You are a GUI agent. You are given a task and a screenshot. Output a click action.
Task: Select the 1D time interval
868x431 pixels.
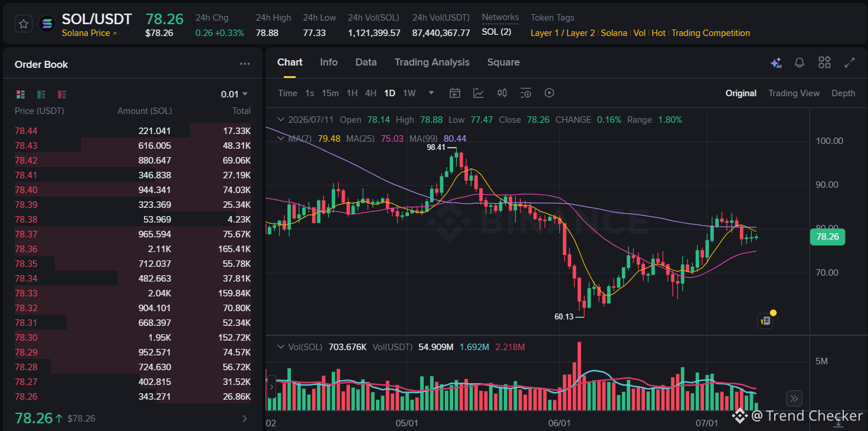pyautogui.click(x=389, y=93)
